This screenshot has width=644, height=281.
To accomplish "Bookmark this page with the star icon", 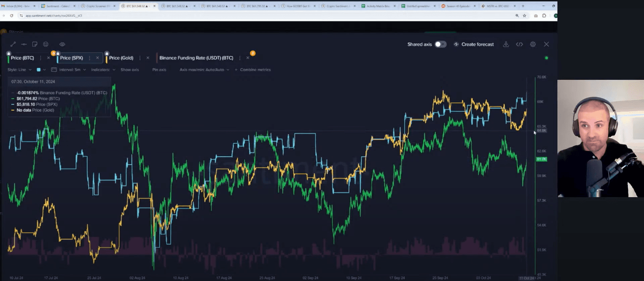I will pyautogui.click(x=524, y=15).
